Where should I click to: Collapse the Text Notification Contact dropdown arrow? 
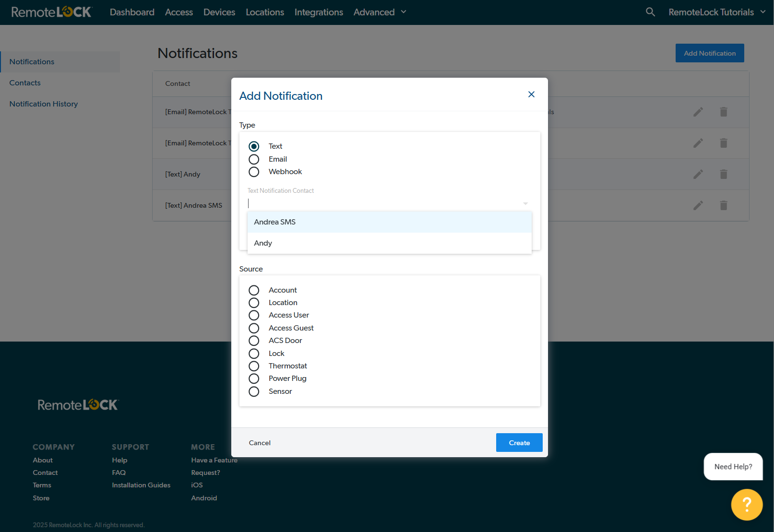[525, 204]
